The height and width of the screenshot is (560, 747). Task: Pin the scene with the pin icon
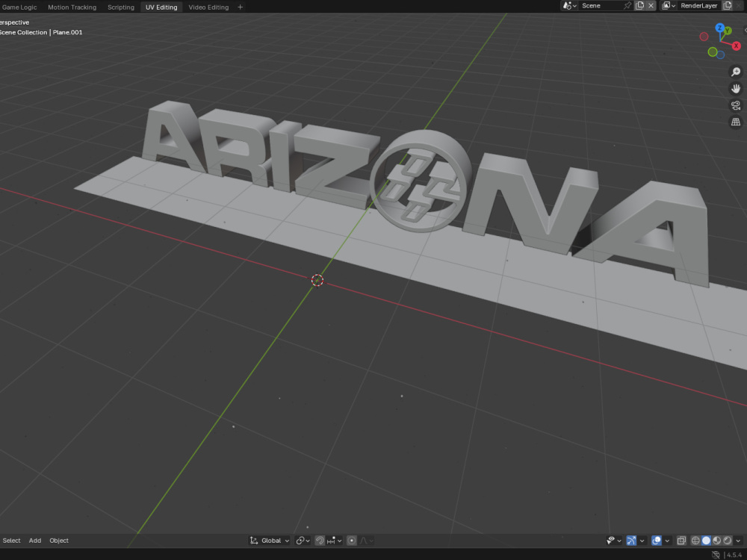click(627, 6)
